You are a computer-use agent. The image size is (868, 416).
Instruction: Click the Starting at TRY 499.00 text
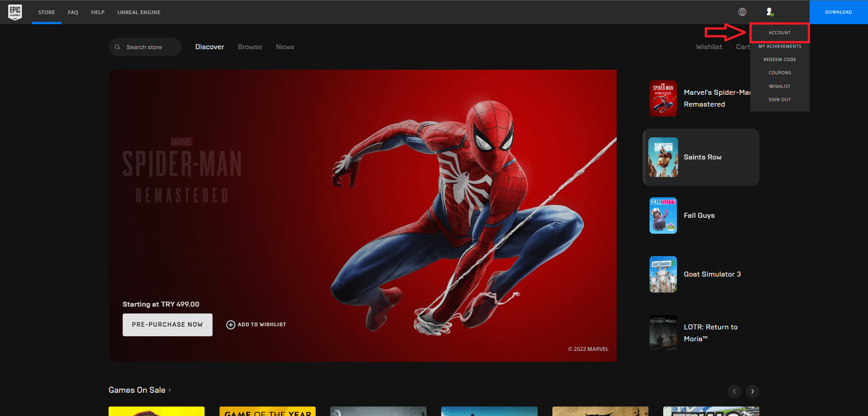[x=161, y=304]
